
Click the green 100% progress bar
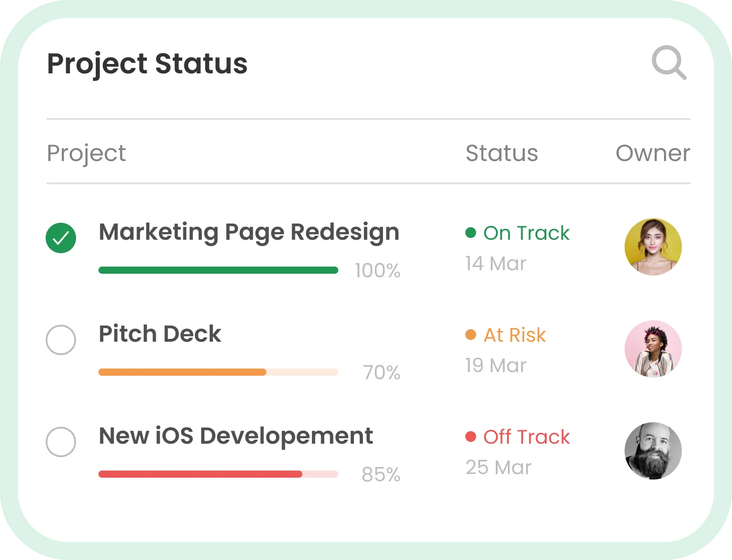[x=218, y=270]
